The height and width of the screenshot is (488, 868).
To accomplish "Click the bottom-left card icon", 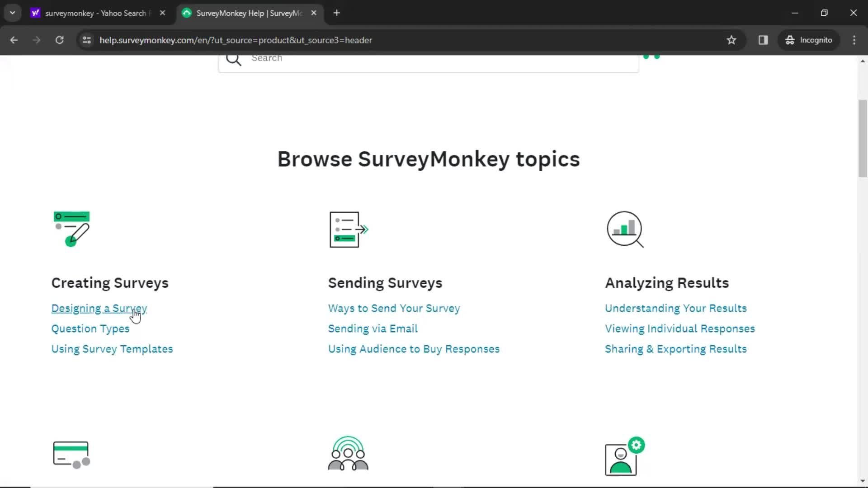I will [x=71, y=454].
